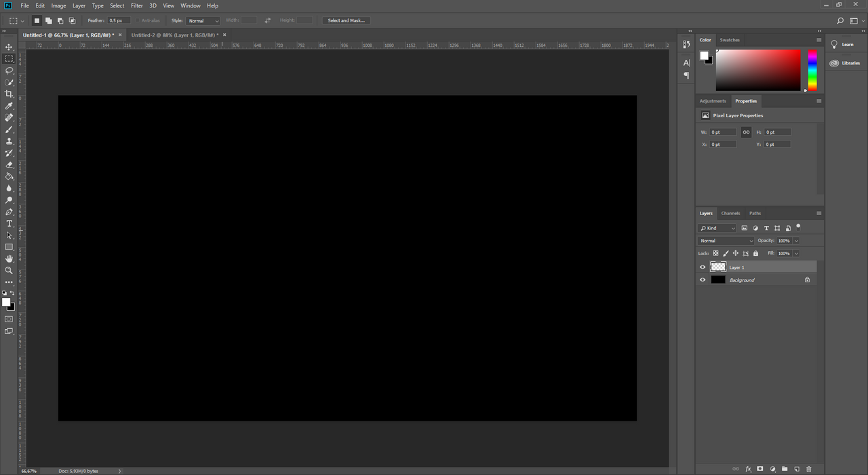Screen dimensions: 868x475
Task: Open the Edit Toolbar three-dots button
Action: click(9, 282)
